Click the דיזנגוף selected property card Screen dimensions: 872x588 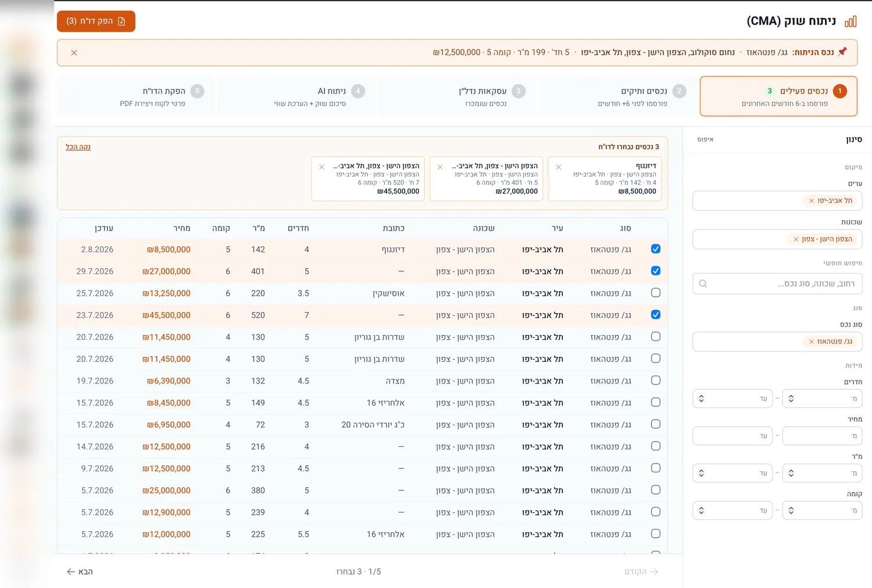point(605,178)
